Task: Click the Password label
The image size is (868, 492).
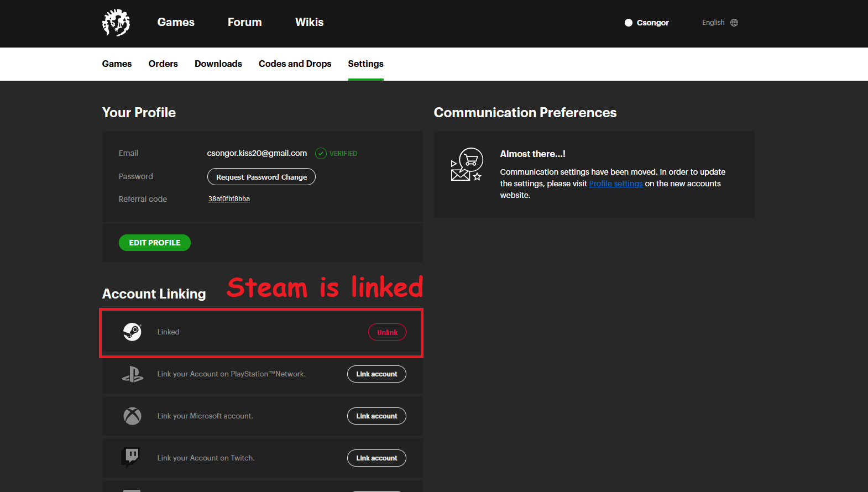Action: [135, 176]
